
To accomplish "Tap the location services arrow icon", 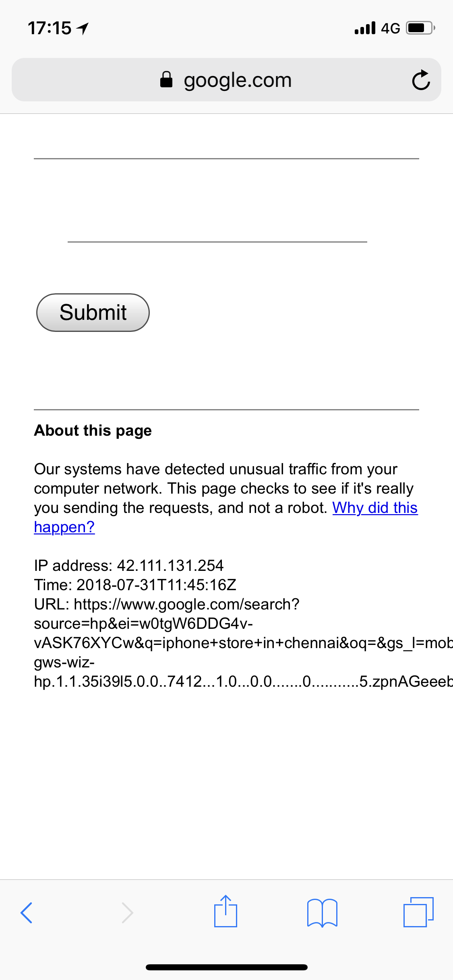I will pyautogui.click(x=83, y=29).
